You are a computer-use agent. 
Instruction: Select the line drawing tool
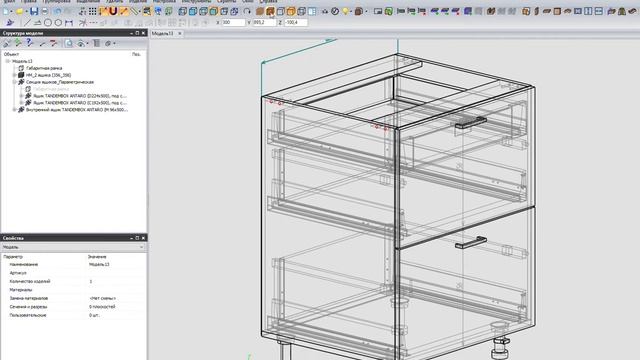point(27,23)
